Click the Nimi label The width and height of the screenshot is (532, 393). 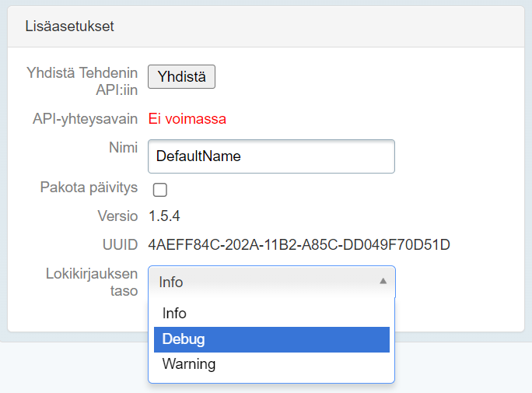123,147
